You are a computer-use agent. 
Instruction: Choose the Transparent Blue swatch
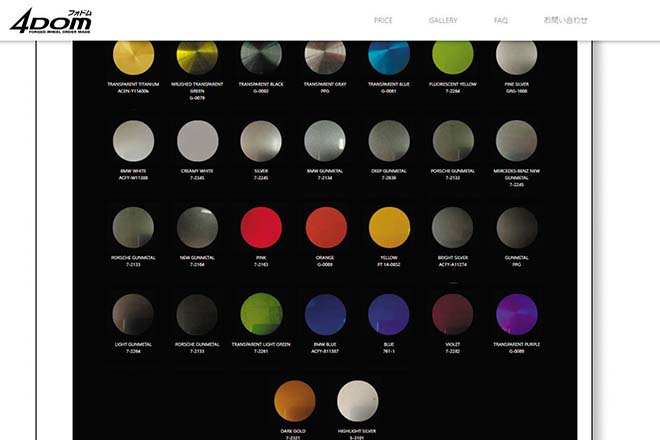pyautogui.click(x=389, y=57)
